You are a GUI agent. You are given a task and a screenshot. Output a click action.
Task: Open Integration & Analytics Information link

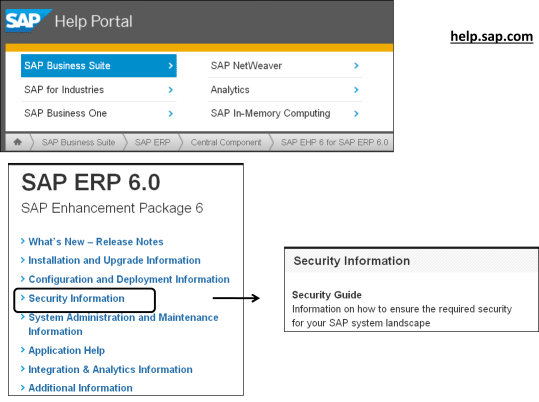pos(110,369)
